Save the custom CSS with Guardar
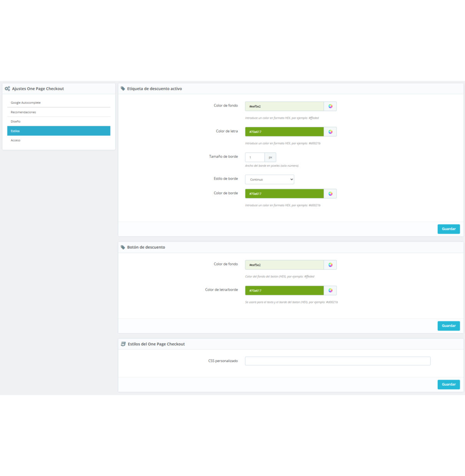This screenshot has width=465, height=476. tap(448, 384)
